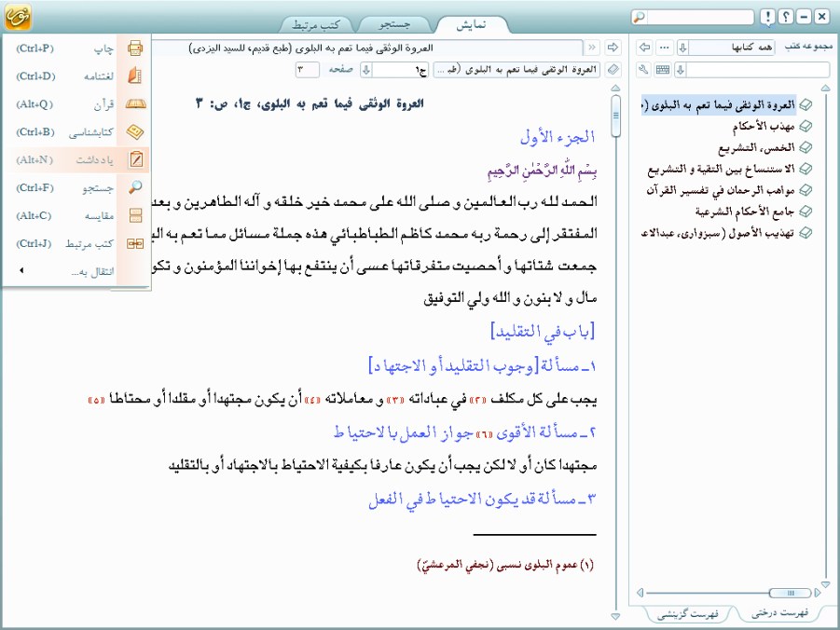Open the wrench settings icon
The image size is (840, 630).
(644, 70)
